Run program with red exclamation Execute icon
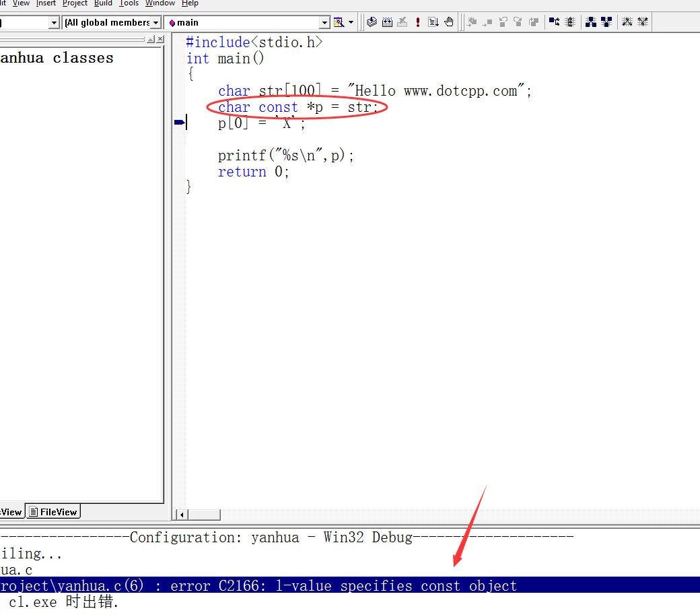 pyautogui.click(x=418, y=22)
